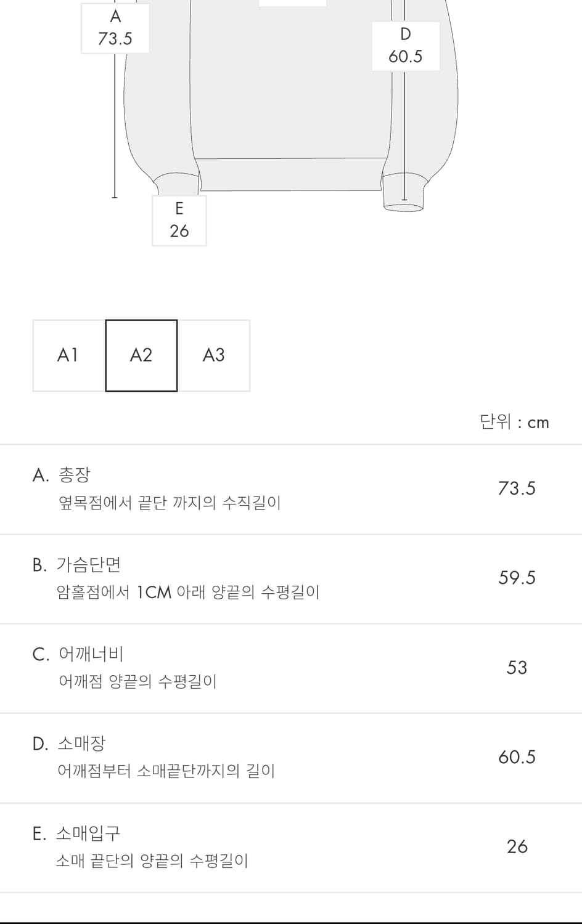The height and width of the screenshot is (924, 582).
Task: Click the 73.5 value in the 총장 table row
Action: pos(517,488)
